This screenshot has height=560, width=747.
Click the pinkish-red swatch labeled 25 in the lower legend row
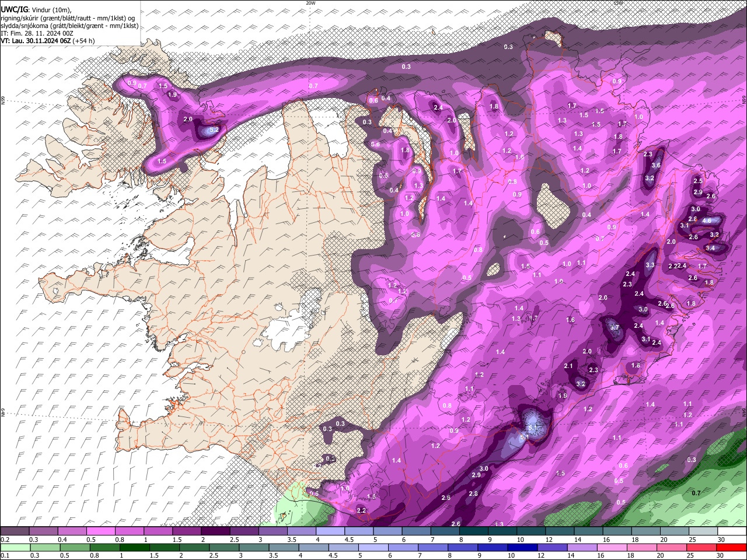[702, 548]
